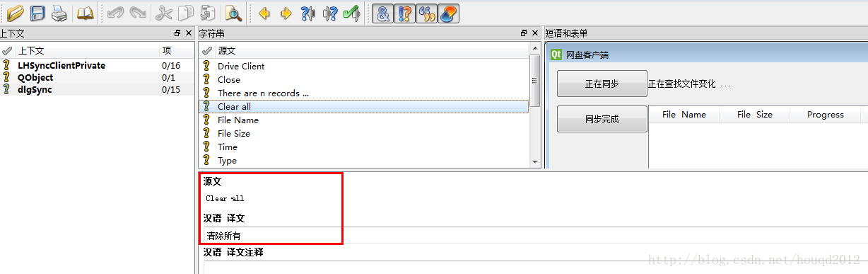Toggle the accelerator validation ampersand button
Viewport: 868px width, 274px height.
[382, 13]
